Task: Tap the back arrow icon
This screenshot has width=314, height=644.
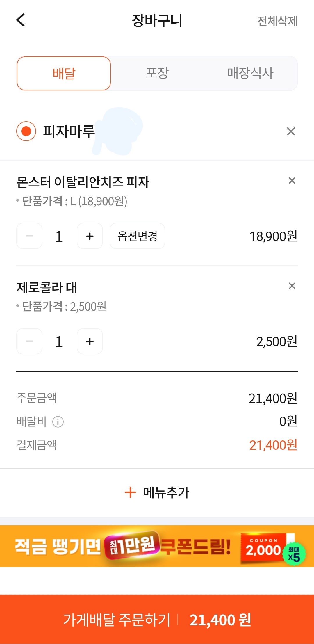Action: 21,20
